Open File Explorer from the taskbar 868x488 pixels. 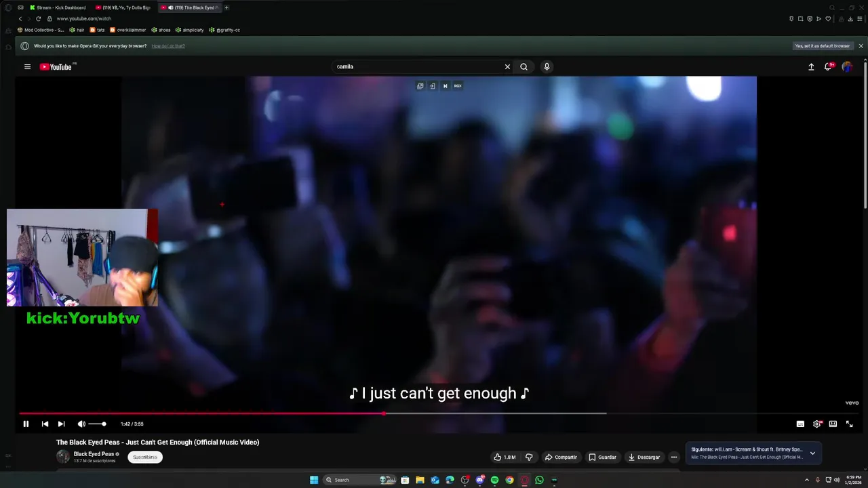tap(420, 480)
